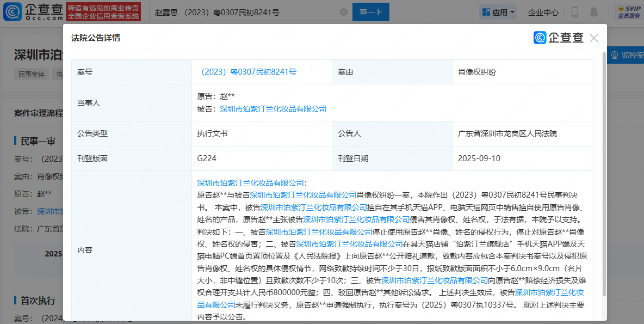
Task: Click the 企查查 logo in dialog header
Action: click(558, 38)
